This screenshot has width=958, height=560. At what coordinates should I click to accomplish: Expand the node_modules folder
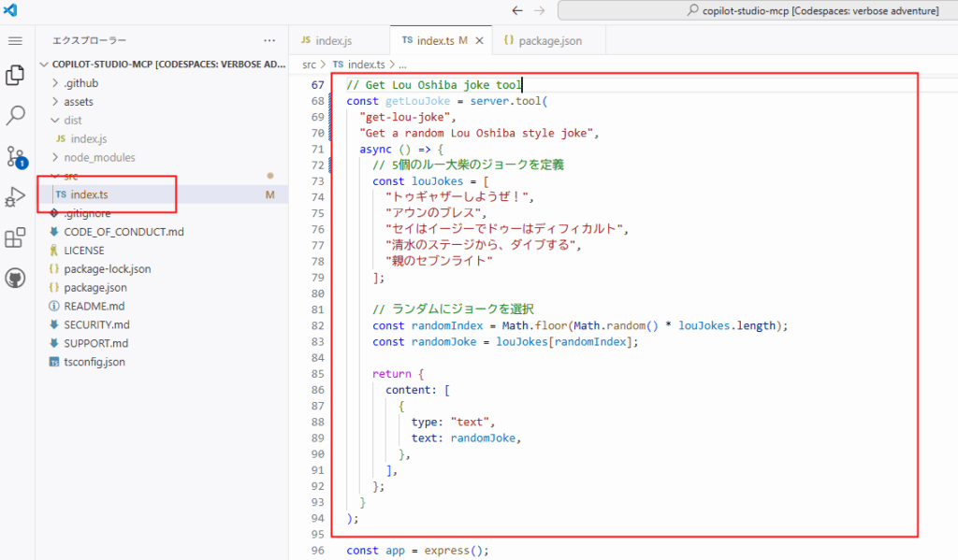(x=98, y=158)
